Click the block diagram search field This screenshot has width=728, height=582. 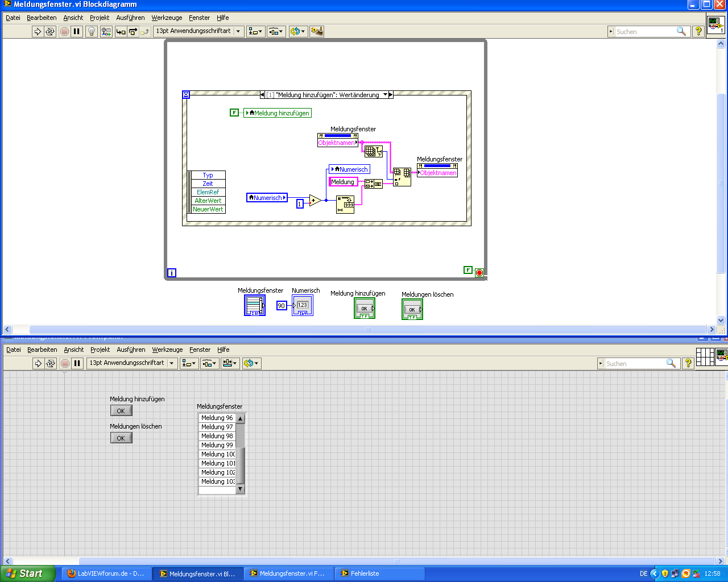pos(648,32)
